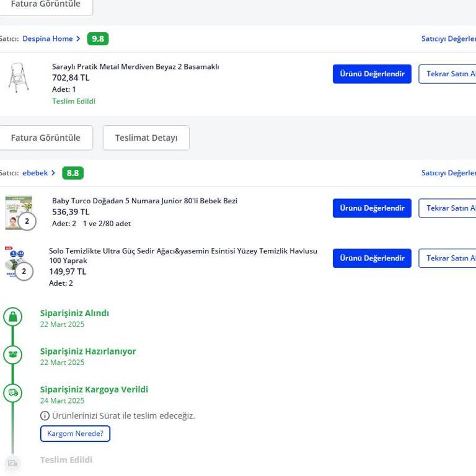Click Tekrar Satın Al for Baby Turco diapers
Screen dimensions: 476x476
(x=447, y=208)
